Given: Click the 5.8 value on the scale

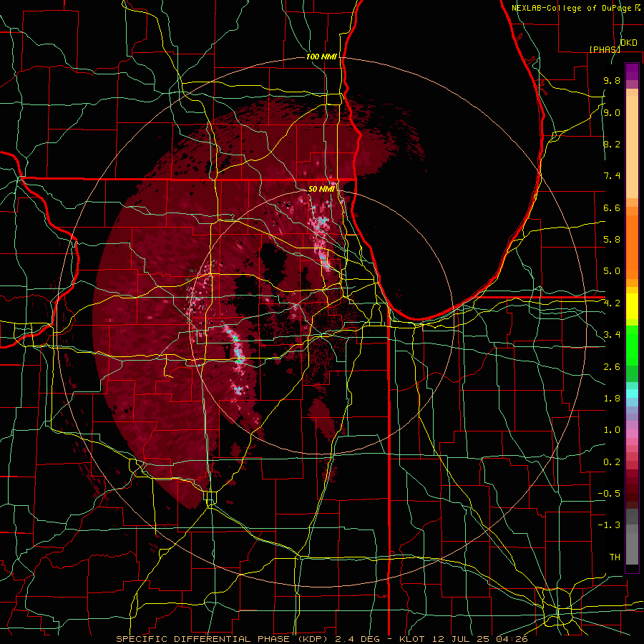Looking at the screenshot, I should pos(612,240).
